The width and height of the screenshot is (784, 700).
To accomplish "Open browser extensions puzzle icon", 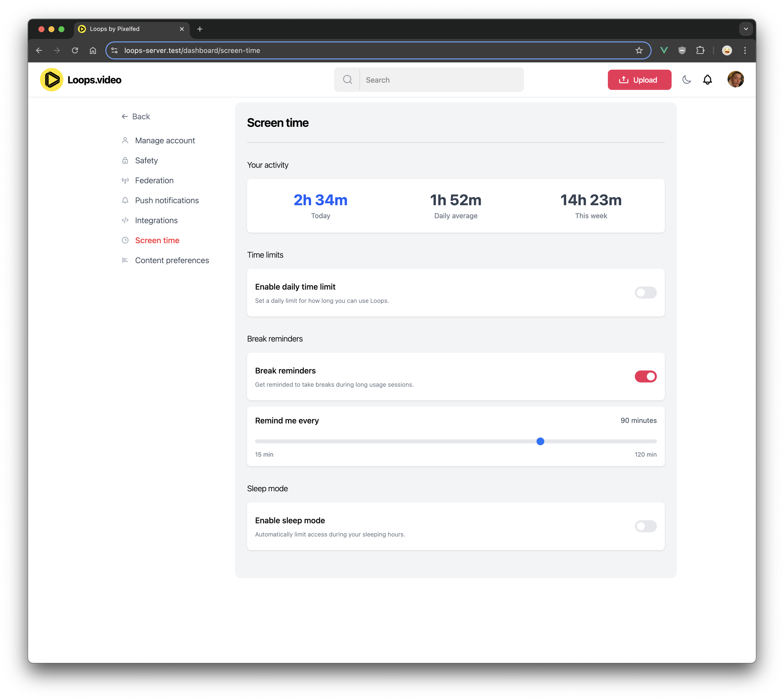I will (700, 50).
